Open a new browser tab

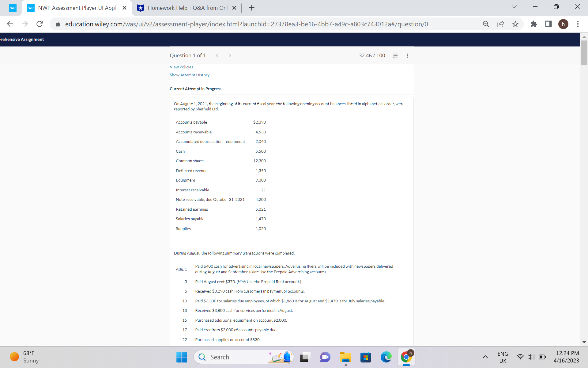click(x=252, y=8)
